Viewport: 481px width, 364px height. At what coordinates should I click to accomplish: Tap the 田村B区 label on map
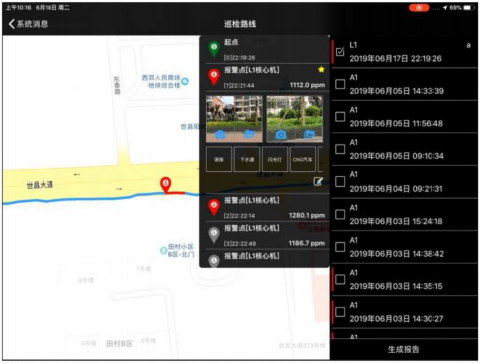pos(119,343)
